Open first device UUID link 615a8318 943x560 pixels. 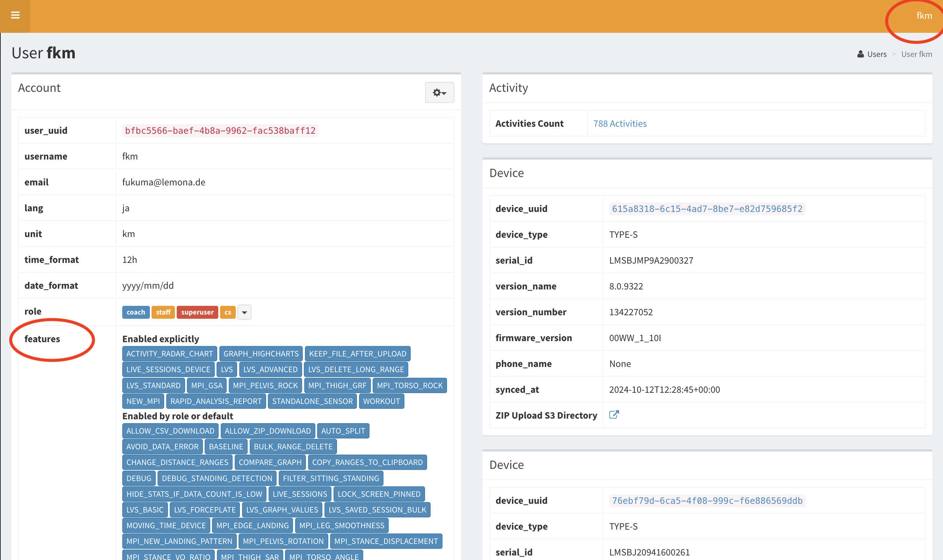(x=707, y=209)
